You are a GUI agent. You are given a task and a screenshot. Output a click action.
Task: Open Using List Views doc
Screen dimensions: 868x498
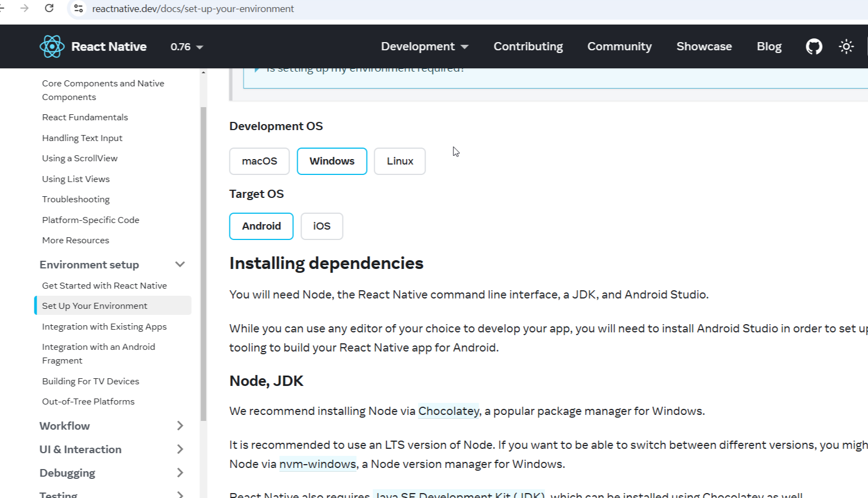pos(76,179)
